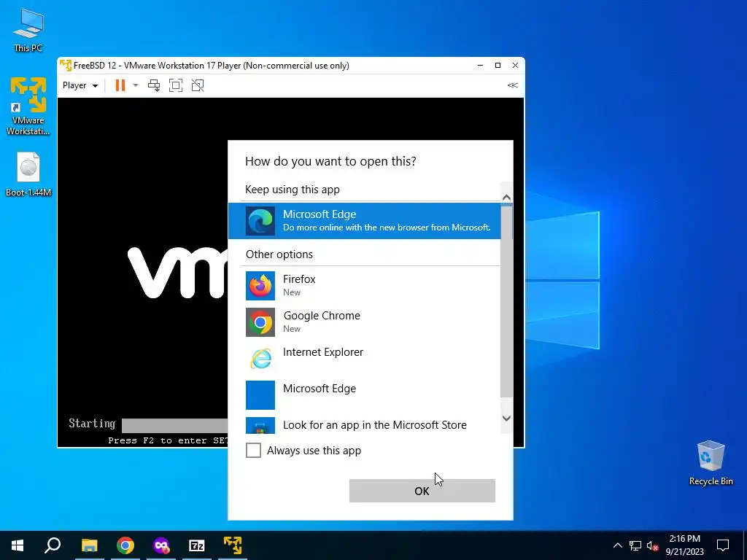Click the app list scrollbar thumb

pyautogui.click(x=506, y=300)
